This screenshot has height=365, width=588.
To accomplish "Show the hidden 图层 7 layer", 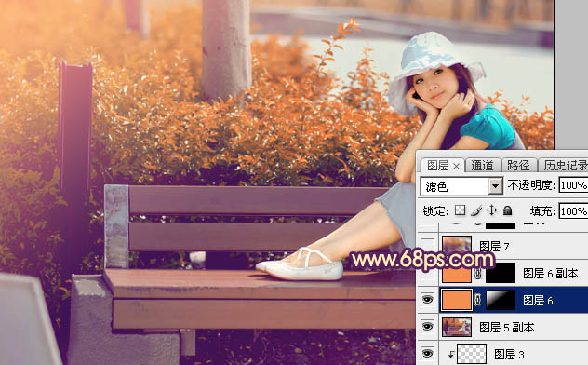I will 427,246.
